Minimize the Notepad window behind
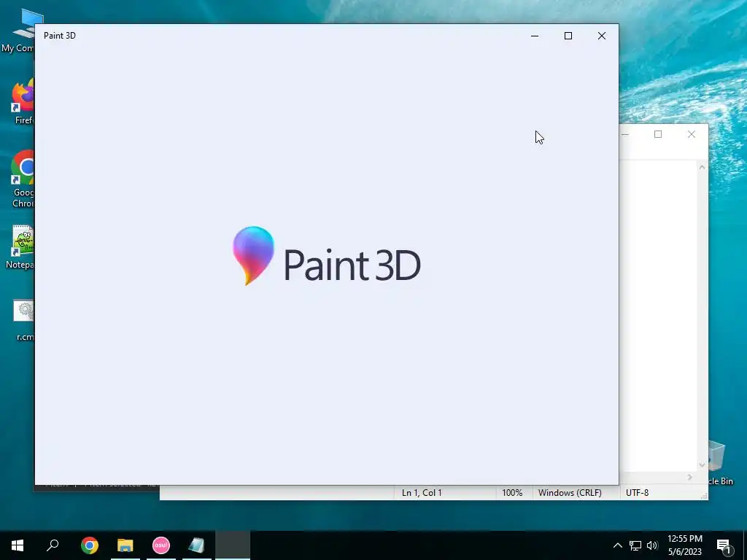 click(x=626, y=135)
